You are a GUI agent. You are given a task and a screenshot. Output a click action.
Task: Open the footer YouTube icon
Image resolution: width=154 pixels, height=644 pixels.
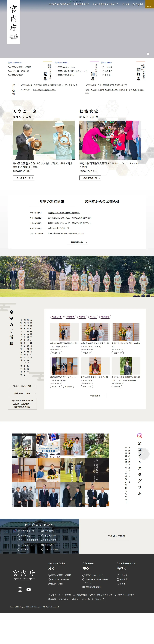pyautogui.click(x=29, y=590)
